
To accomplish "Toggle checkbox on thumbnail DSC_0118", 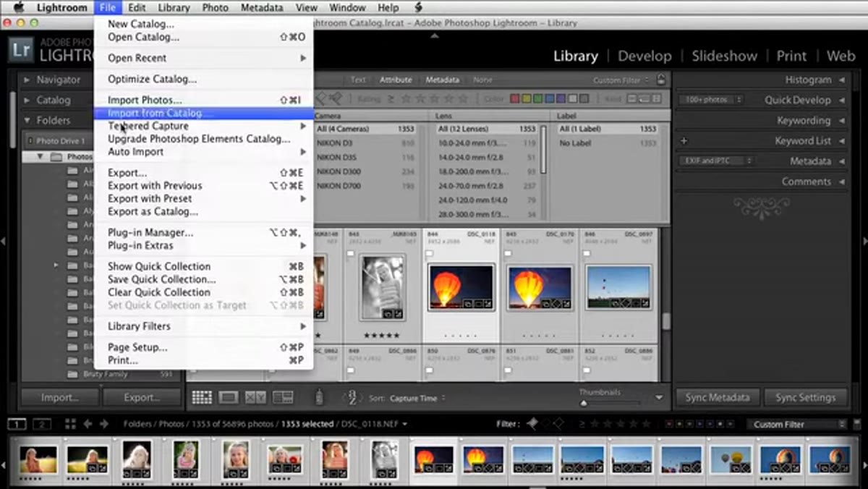I will pos(429,254).
